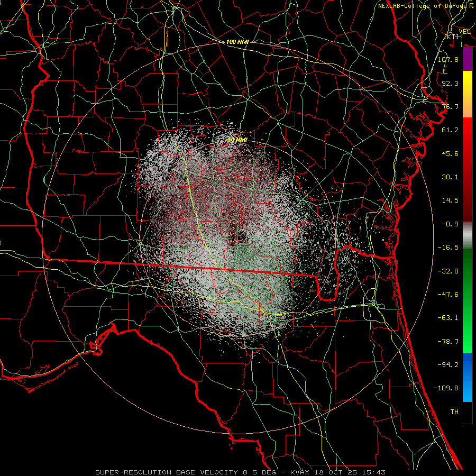The width and height of the screenshot is (476, 476).
Task: Click the '[KT]' units label
Action: (x=452, y=36)
